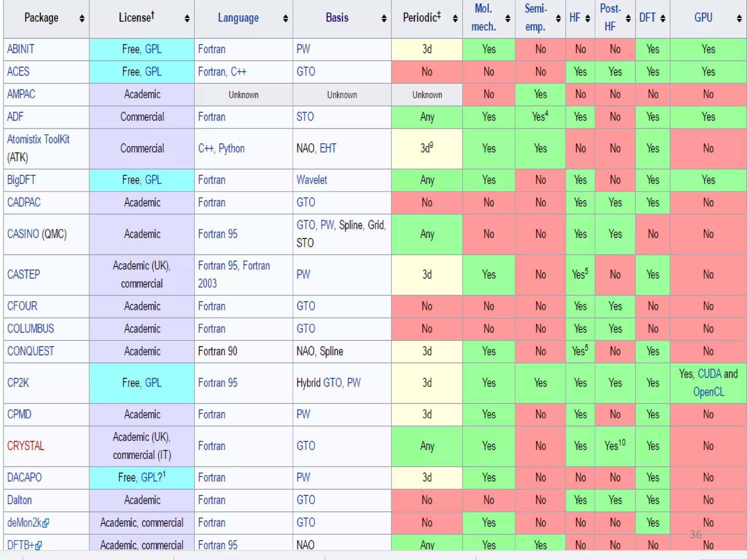747x560 pixels.
Task: Sort by HF column arrows
Action: pyautogui.click(x=587, y=18)
